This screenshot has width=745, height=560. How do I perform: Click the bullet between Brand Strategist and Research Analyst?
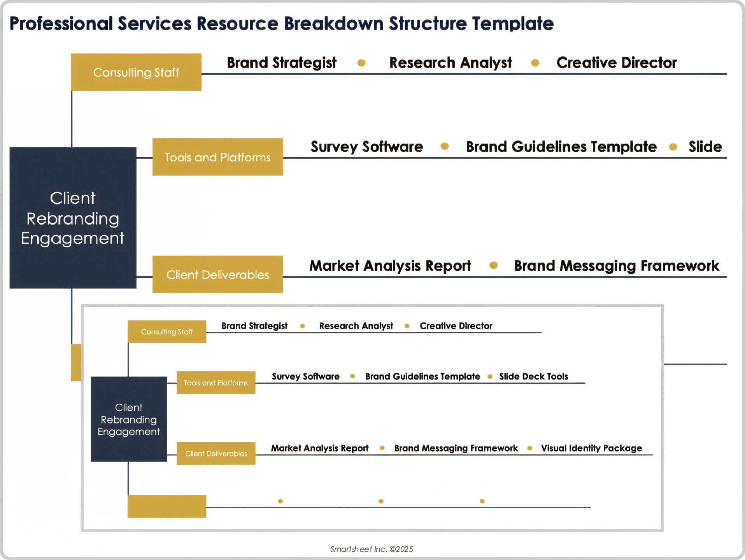click(x=361, y=63)
